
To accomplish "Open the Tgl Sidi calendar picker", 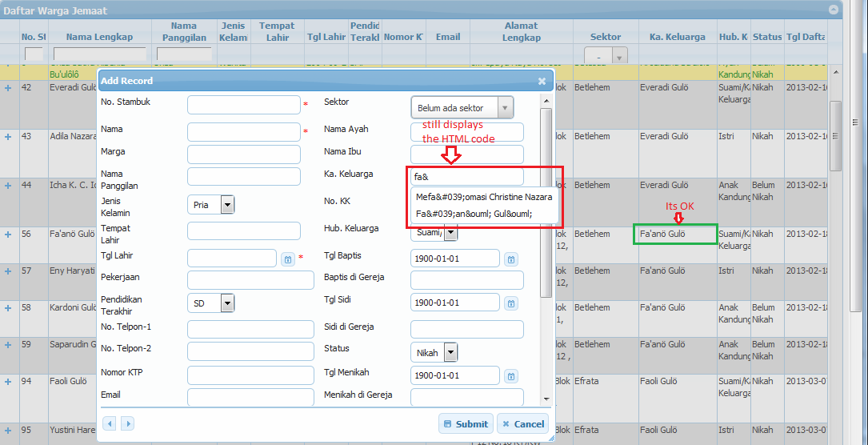I will click(511, 303).
